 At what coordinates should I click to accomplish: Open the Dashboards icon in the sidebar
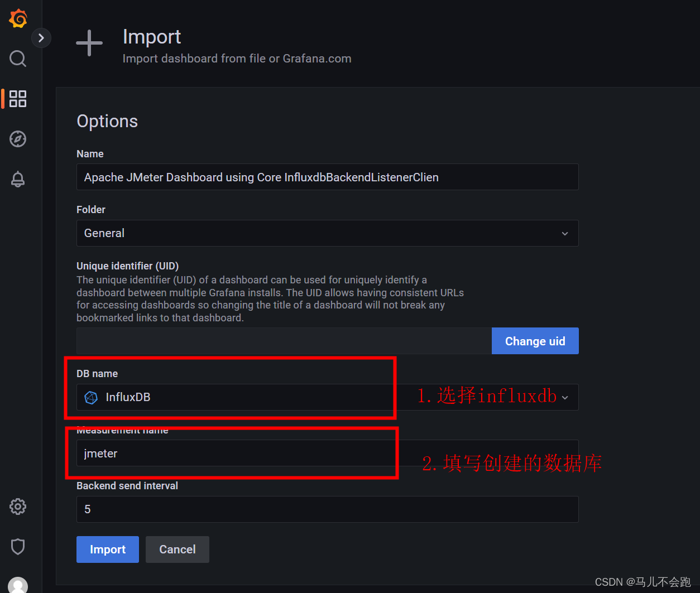[x=18, y=99]
